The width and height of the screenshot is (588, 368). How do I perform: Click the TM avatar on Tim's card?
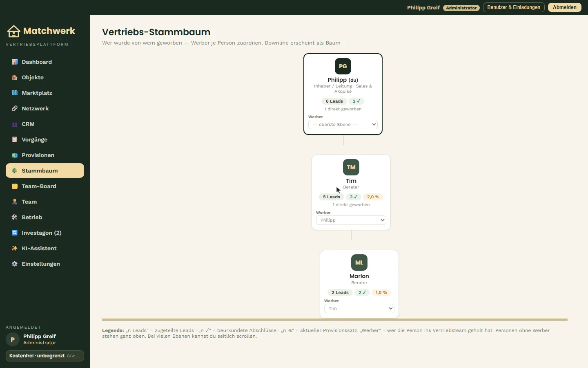pyautogui.click(x=351, y=167)
